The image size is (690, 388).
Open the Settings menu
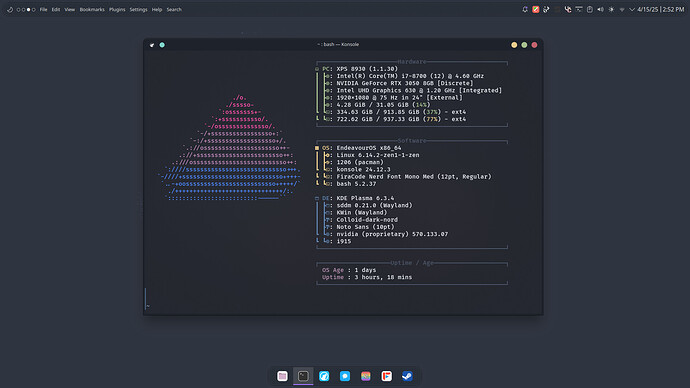tap(138, 9)
